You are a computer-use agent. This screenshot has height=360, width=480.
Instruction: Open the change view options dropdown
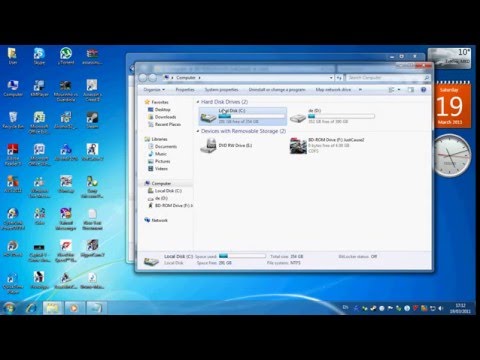399,90
